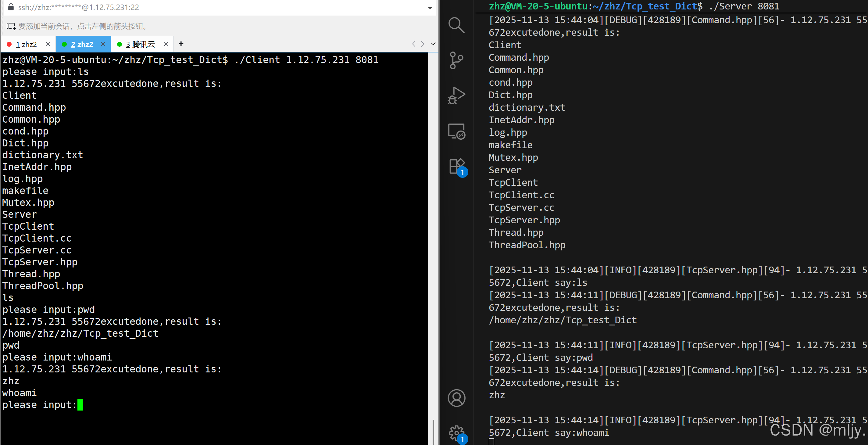Open the Run and Debug view
The width and height of the screenshot is (868, 445).
[x=456, y=96]
